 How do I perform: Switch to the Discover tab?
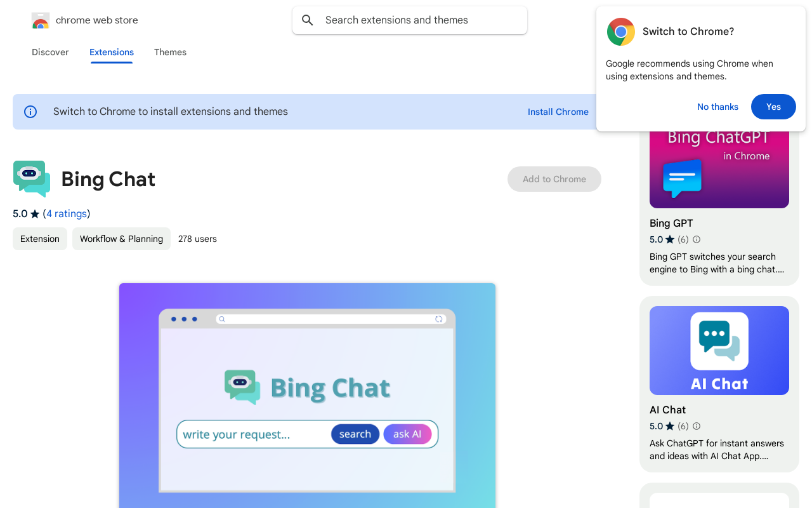[x=50, y=52]
